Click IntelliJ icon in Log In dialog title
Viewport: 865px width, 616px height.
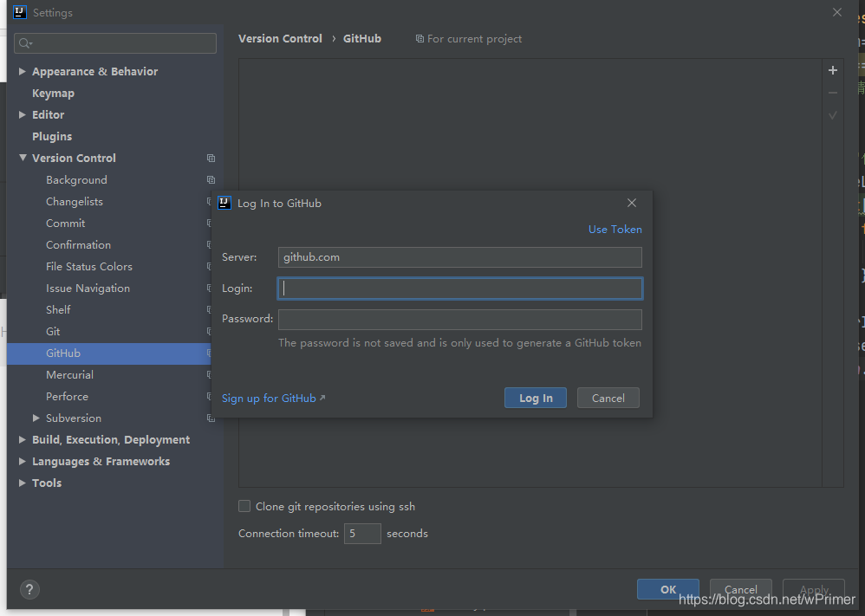224,203
